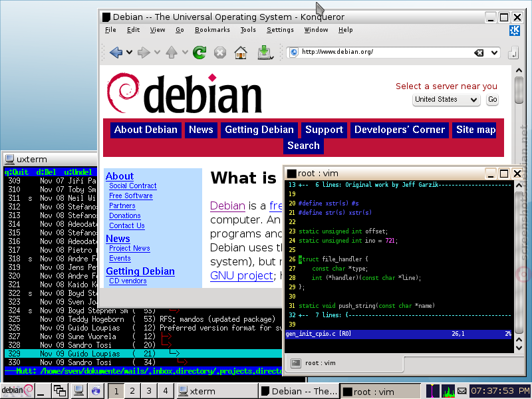This screenshot has height=399, width=532.
Task: Click the Stop loading icon
Action: click(x=220, y=53)
